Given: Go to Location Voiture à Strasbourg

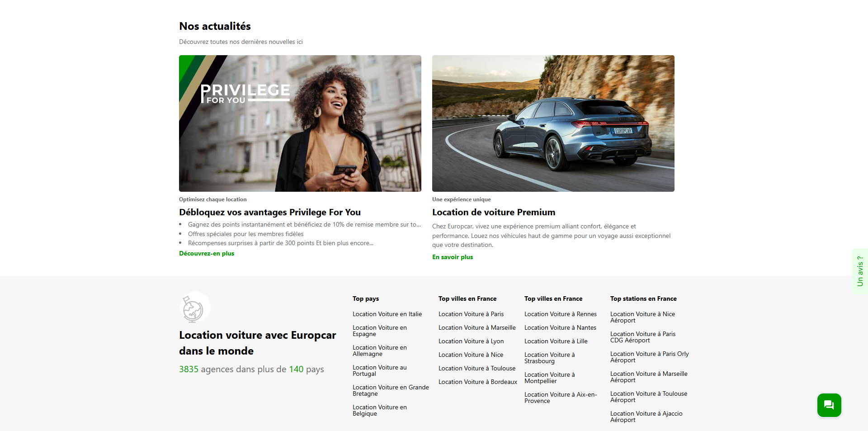Looking at the screenshot, I should 550,358.
